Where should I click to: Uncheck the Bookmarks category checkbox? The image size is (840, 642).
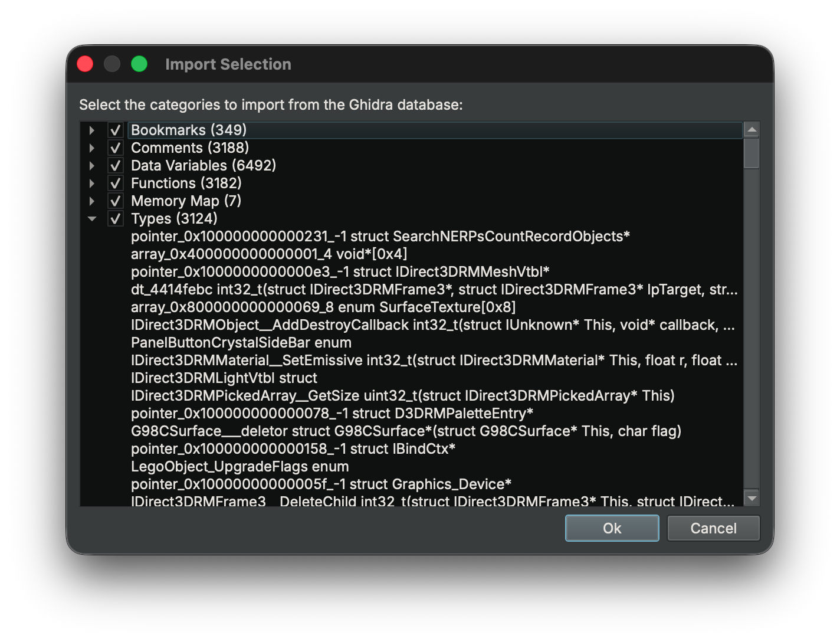point(116,130)
